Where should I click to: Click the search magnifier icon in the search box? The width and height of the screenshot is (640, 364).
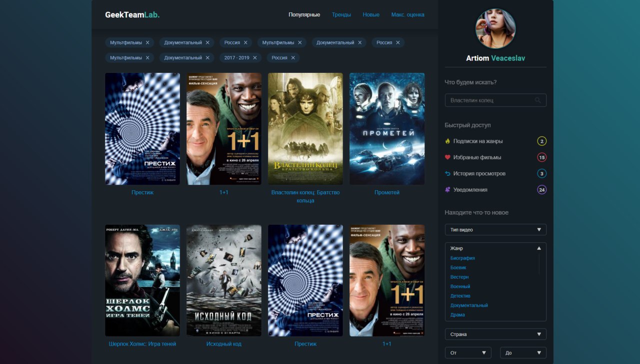(538, 100)
